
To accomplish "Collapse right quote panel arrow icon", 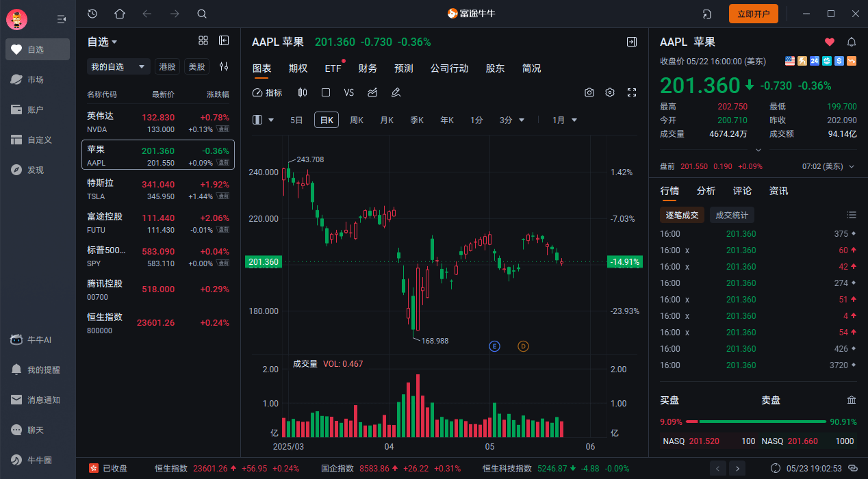I will click(632, 42).
